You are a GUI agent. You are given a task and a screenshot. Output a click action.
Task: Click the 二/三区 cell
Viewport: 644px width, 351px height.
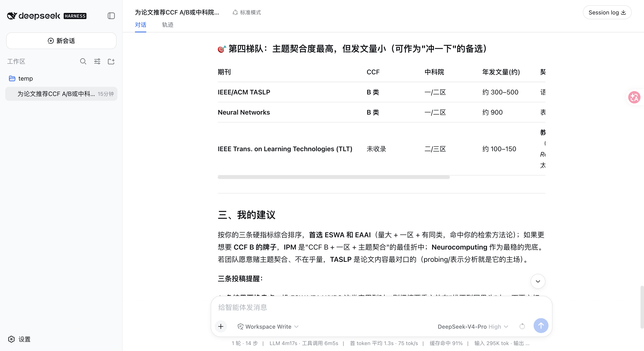435,149
